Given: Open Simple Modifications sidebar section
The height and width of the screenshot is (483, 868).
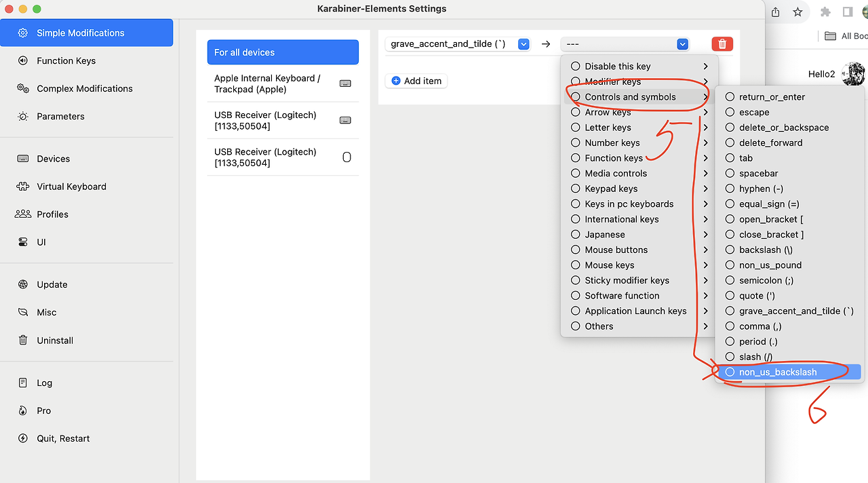Looking at the screenshot, I should click(x=87, y=33).
